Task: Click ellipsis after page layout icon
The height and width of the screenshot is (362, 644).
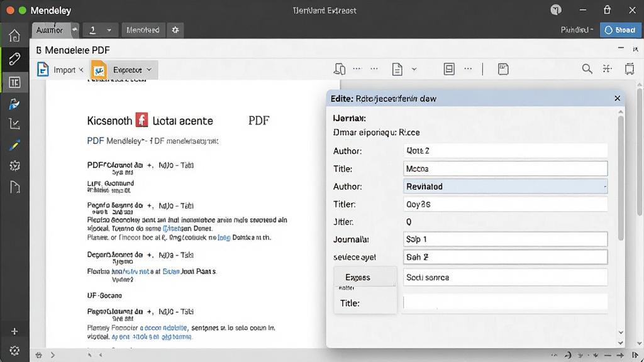Action: (468, 69)
